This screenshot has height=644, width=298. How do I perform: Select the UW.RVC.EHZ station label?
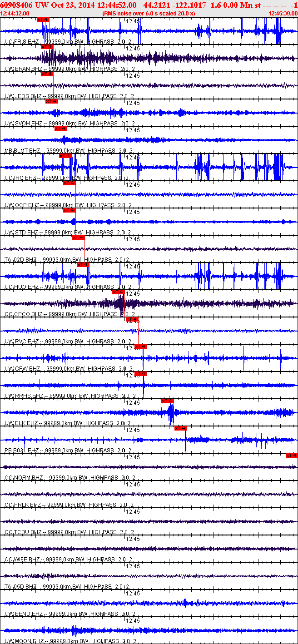[22, 342]
